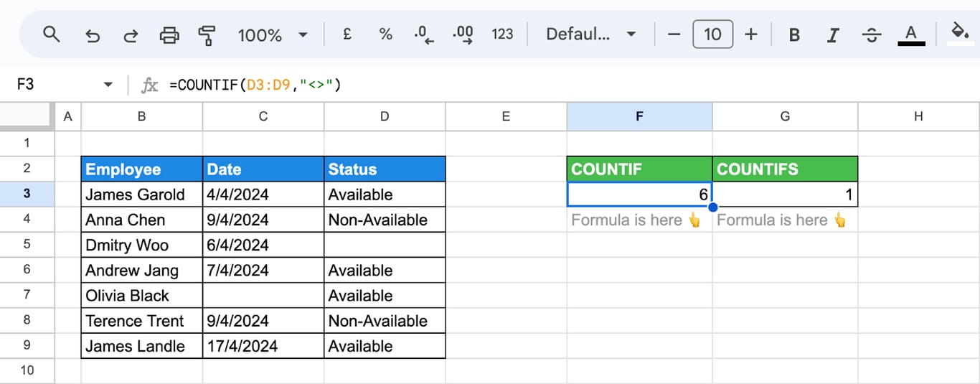Screen dimensions: 980x384
Task: Decrease decimal places
Action: [x=424, y=34]
